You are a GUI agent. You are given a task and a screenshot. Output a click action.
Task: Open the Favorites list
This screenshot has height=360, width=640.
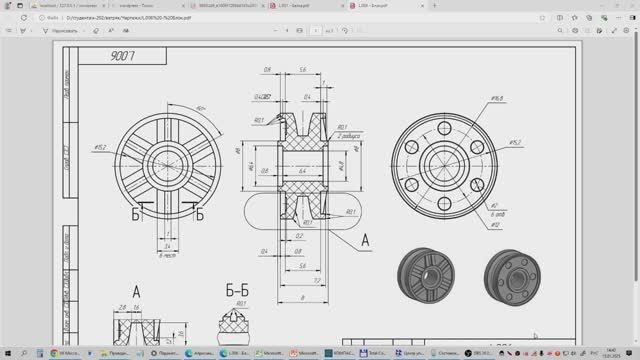[x=575, y=18]
